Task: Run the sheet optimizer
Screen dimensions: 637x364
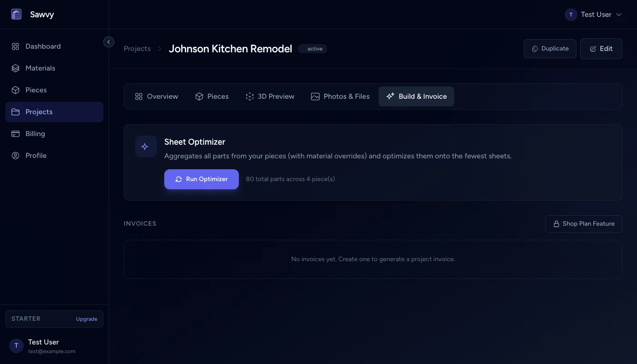Action: click(201, 179)
